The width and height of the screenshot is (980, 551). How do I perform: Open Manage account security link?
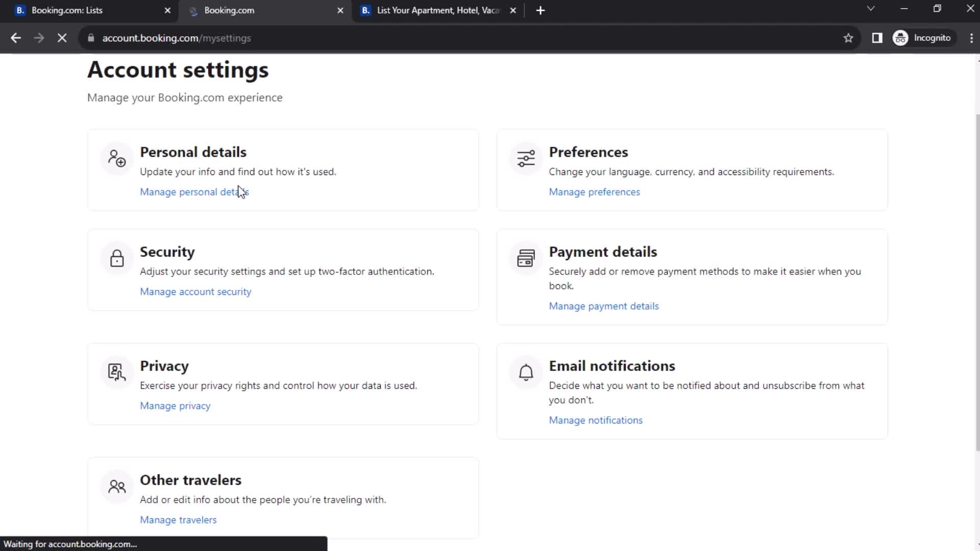(x=195, y=292)
